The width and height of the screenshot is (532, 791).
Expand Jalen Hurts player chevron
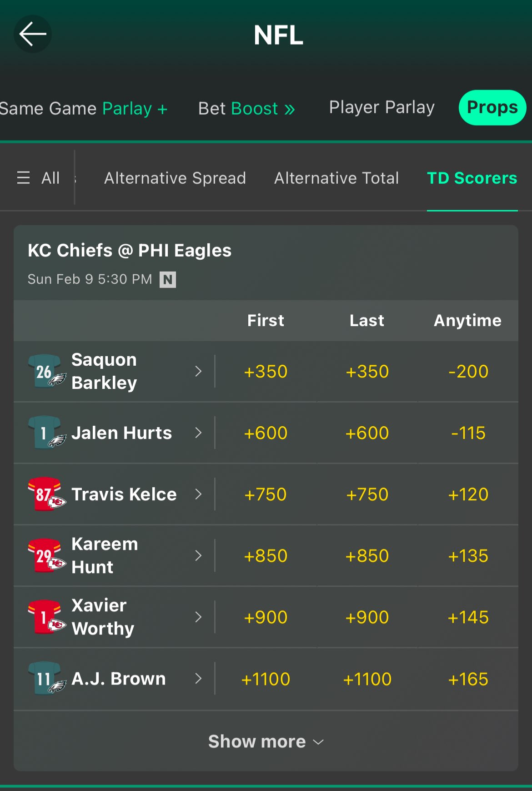(x=198, y=433)
